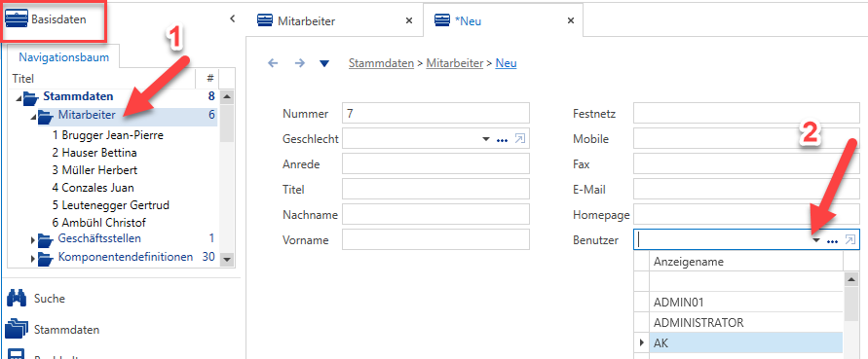Click the Nummer input field

(435, 113)
